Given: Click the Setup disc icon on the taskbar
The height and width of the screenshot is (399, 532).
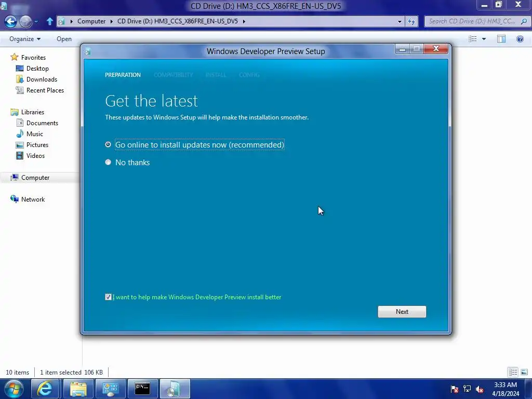Looking at the screenshot, I should tap(175, 389).
